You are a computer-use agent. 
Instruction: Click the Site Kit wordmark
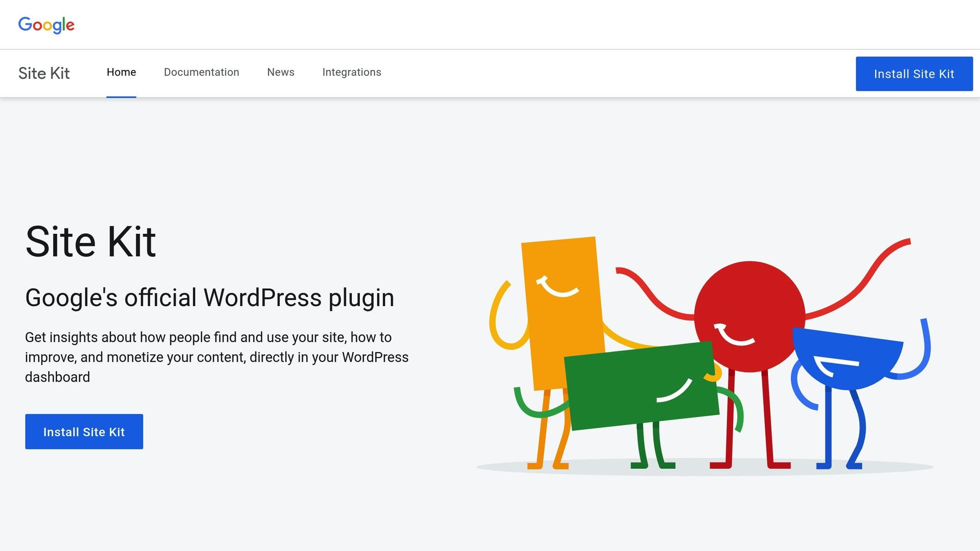tap(44, 73)
